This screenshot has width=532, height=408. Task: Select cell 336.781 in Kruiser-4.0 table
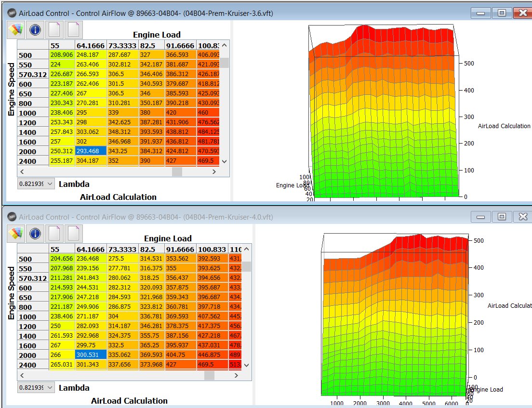[152, 316]
